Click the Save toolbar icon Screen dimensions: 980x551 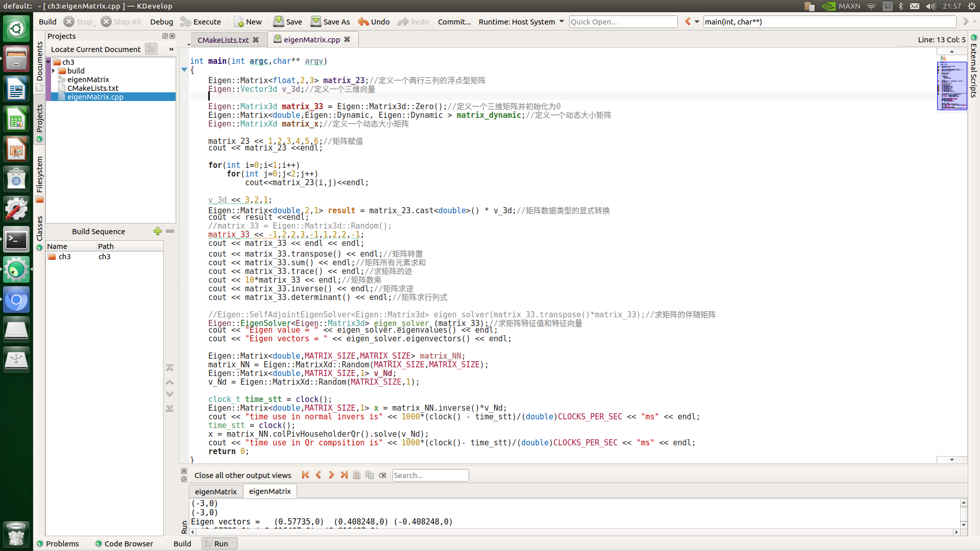tap(279, 21)
